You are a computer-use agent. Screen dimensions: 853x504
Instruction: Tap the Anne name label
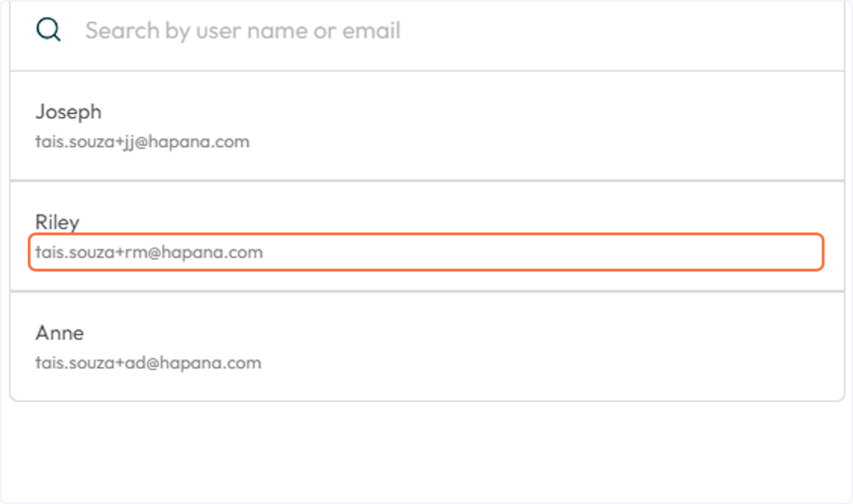(60, 333)
